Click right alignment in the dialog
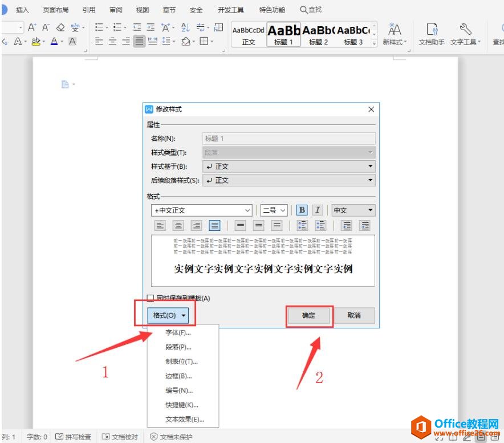This screenshot has height=443, width=504. [x=196, y=226]
